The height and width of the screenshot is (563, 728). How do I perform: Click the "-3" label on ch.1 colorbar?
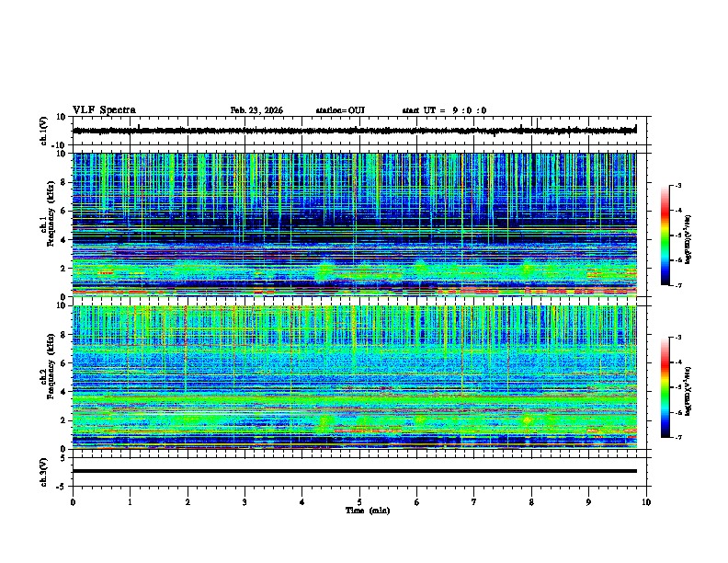(x=678, y=185)
